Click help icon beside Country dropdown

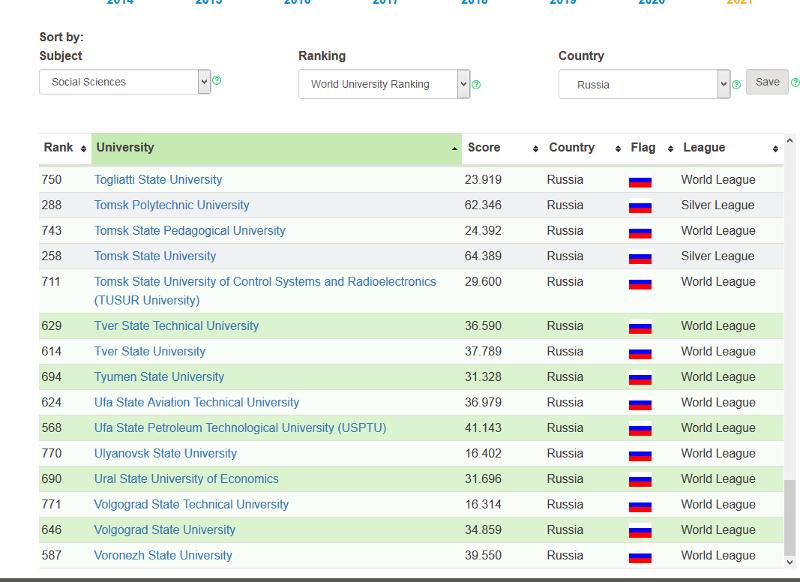pos(737,84)
